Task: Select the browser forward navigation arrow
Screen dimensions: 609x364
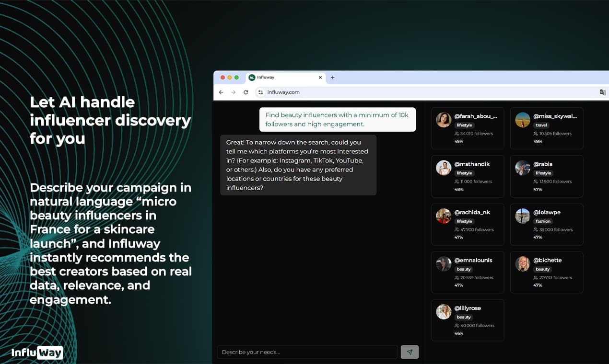Action: (233, 92)
